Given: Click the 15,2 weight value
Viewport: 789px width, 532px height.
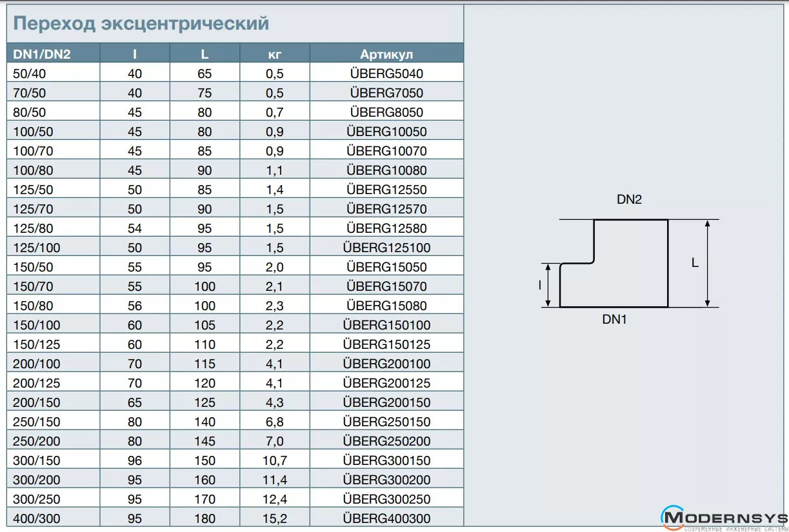Looking at the screenshot, I should coord(275,518).
